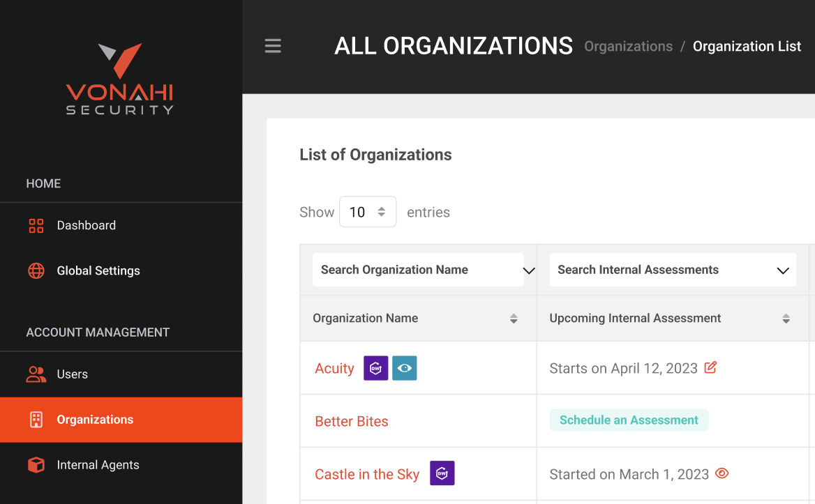This screenshot has width=815, height=504.
Task: Click the purple badge next to Castle in the Sky
Action: [x=442, y=473]
